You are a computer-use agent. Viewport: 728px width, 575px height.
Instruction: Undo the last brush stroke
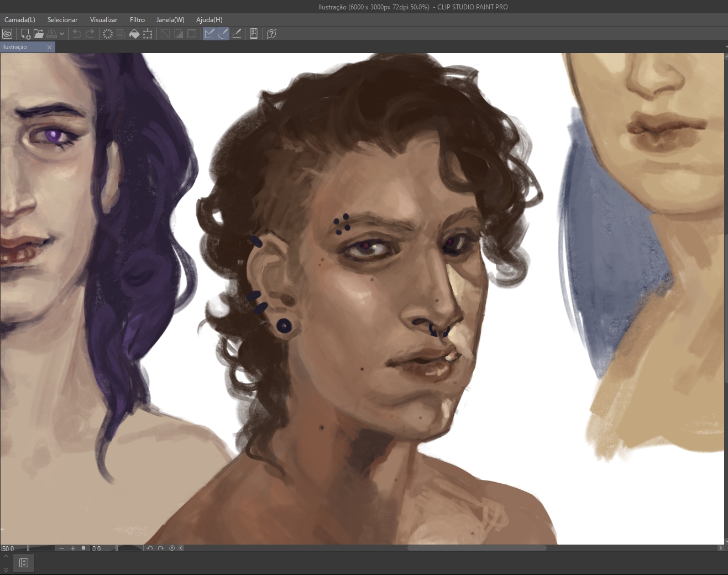[77, 34]
